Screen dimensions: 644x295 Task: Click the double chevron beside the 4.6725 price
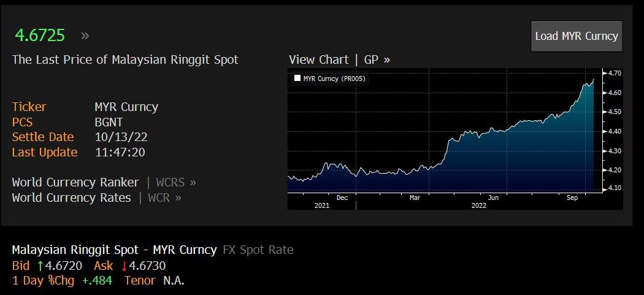pyautogui.click(x=85, y=36)
